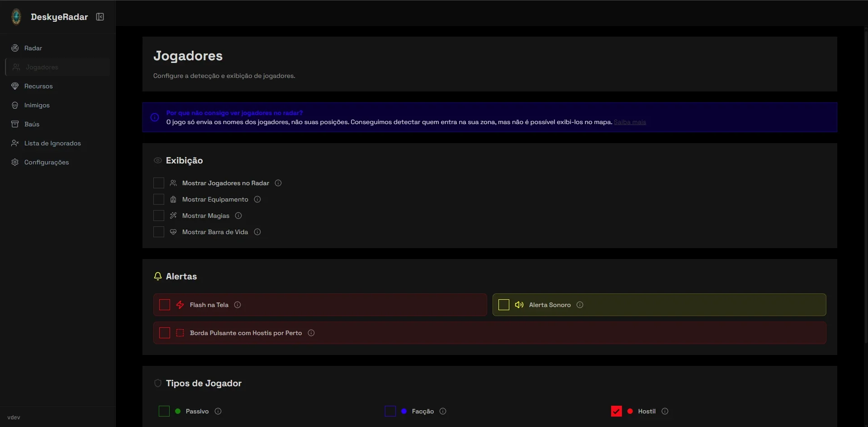
Task: Click the dashed-square Borda Pulsante icon
Action: [x=180, y=333]
